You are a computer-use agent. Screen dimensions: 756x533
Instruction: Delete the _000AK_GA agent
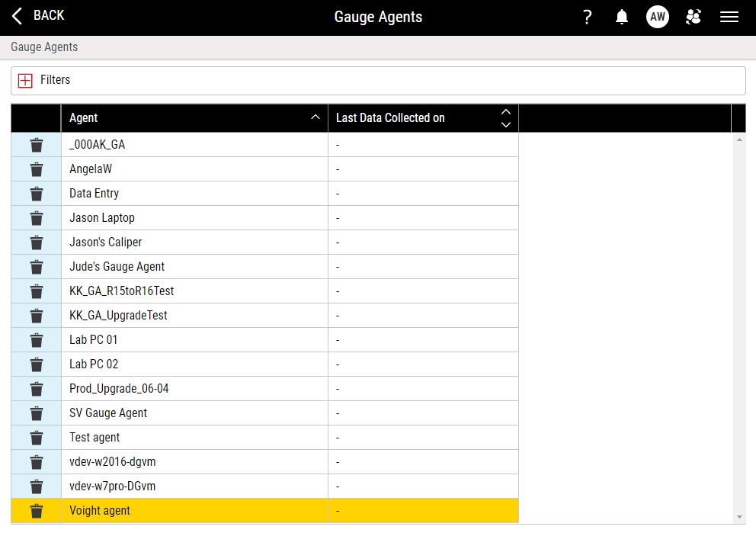coord(36,145)
